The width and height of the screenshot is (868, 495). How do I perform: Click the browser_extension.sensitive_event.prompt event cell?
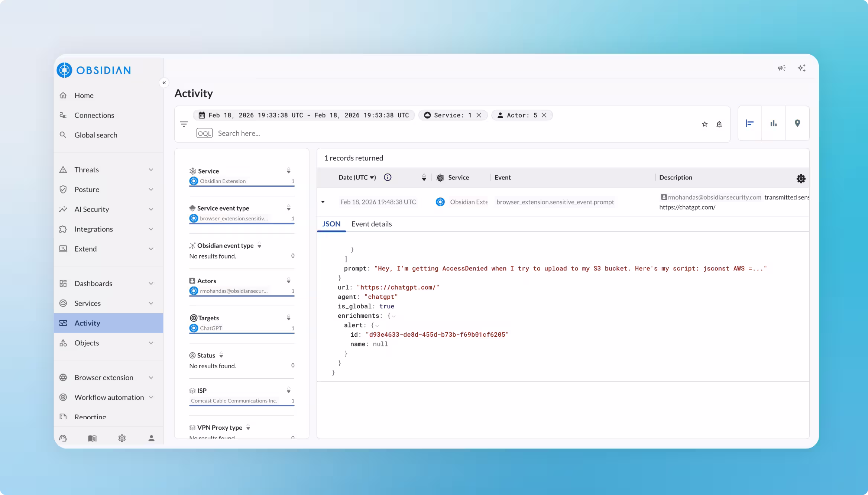click(555, 202)
